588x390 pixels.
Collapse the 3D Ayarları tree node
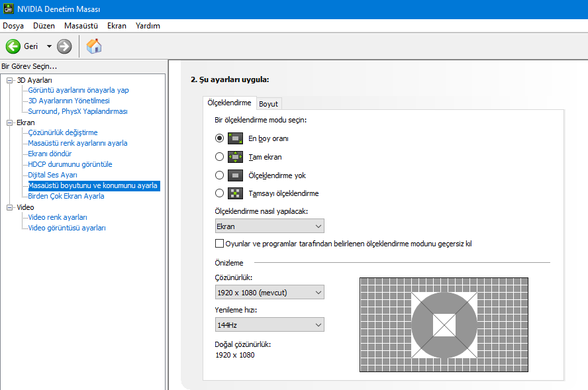10,80
